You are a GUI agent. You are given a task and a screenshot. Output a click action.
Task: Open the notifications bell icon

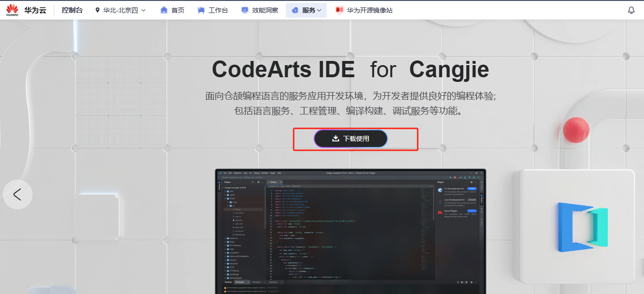[631, 10]
